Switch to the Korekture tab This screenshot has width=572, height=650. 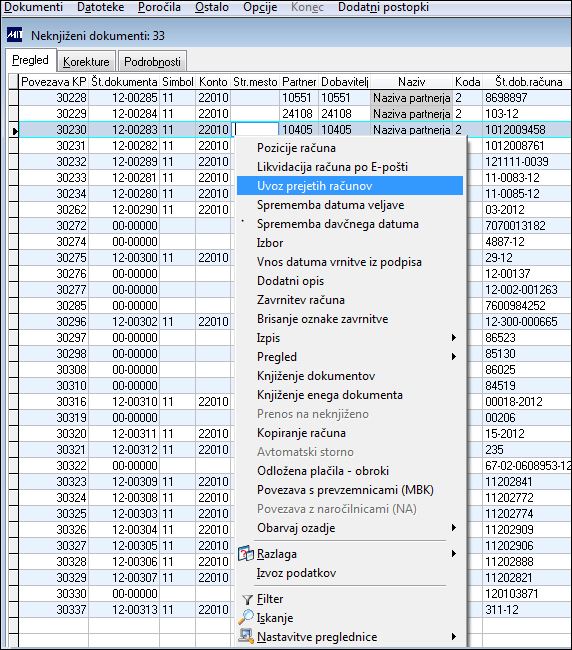[86, 61]
